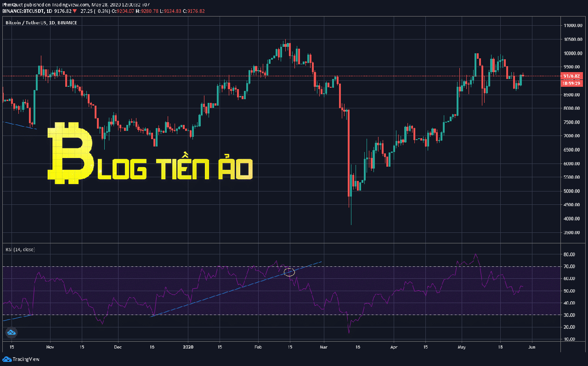Click the RSI 70.00 axis label
Viewport: 588px width, 366px height.
coord(570,266)
